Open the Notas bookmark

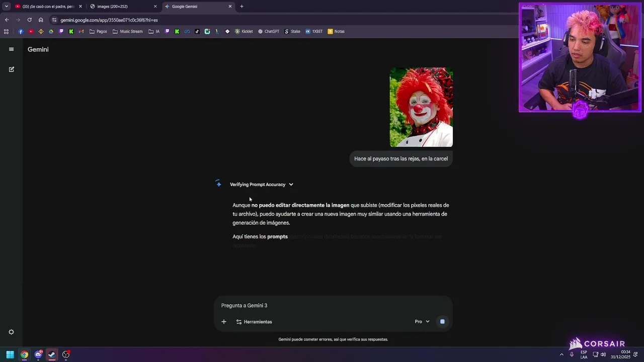(336, 31)
